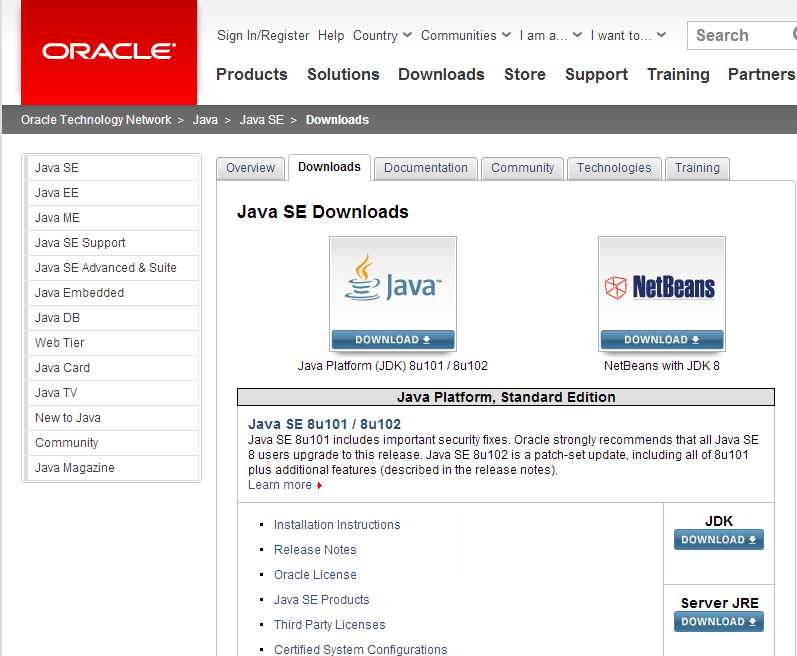797x656 pixels.
Task: Select Java SE in sidebar
Action: 113,168
